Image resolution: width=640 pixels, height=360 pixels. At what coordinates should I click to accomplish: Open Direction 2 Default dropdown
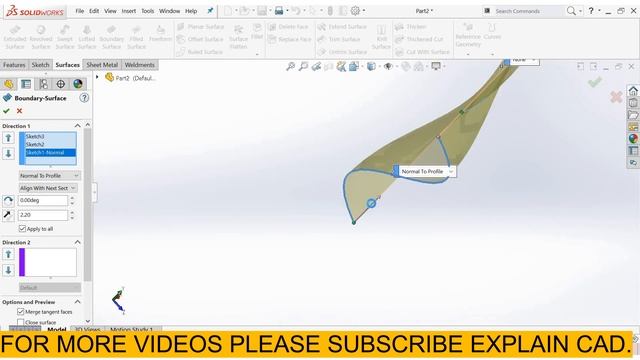click(50, 288)
